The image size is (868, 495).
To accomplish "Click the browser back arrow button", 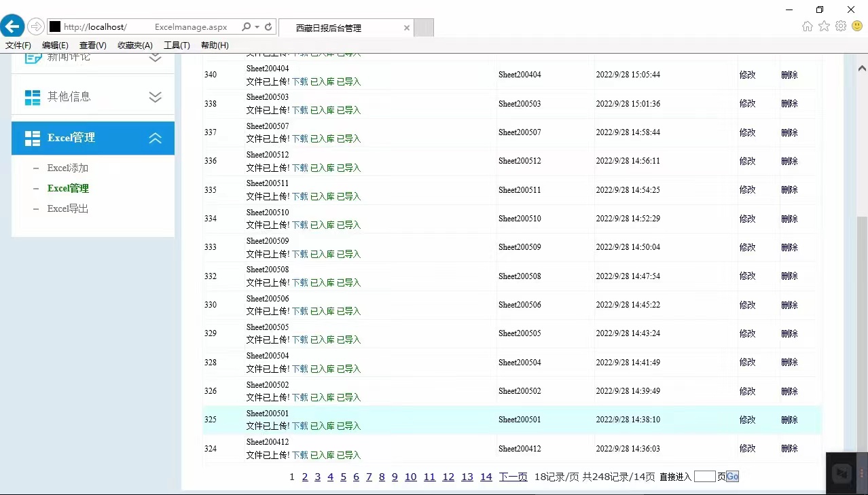I will pos(12,26).
